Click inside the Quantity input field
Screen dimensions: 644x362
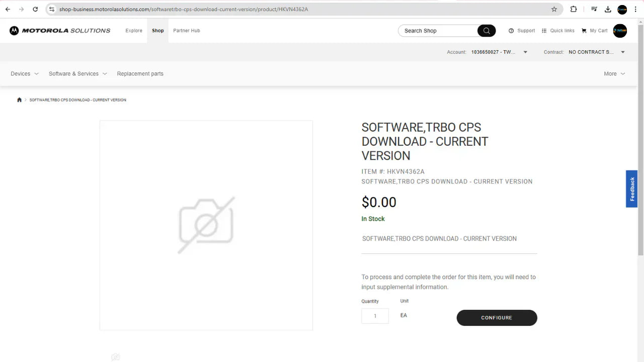point(375,316)
